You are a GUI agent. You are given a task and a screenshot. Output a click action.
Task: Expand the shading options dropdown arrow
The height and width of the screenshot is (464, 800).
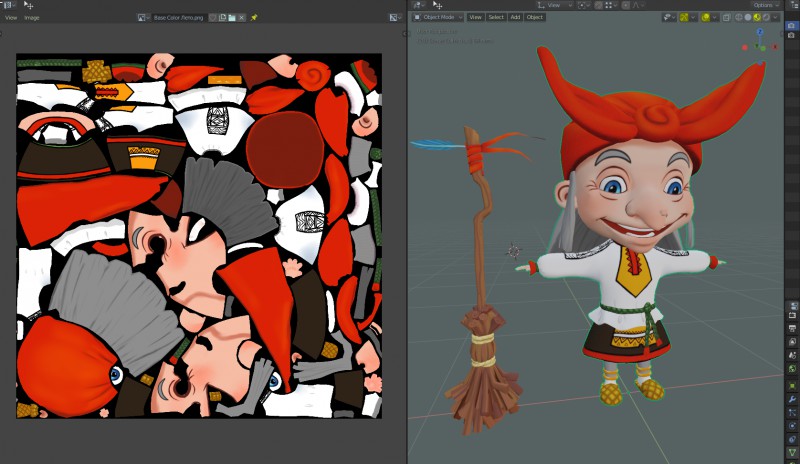click(776, 17)
